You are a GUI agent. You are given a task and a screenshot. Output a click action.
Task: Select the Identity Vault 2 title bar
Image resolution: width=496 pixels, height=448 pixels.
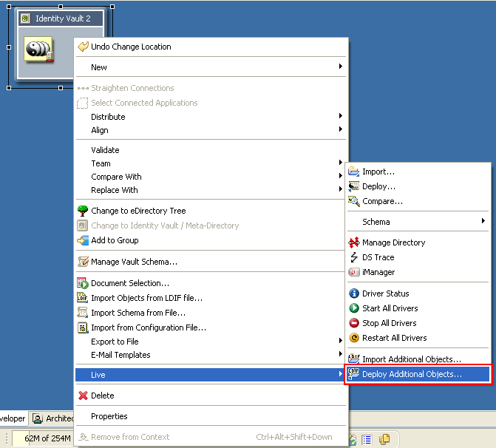(61, 18)
